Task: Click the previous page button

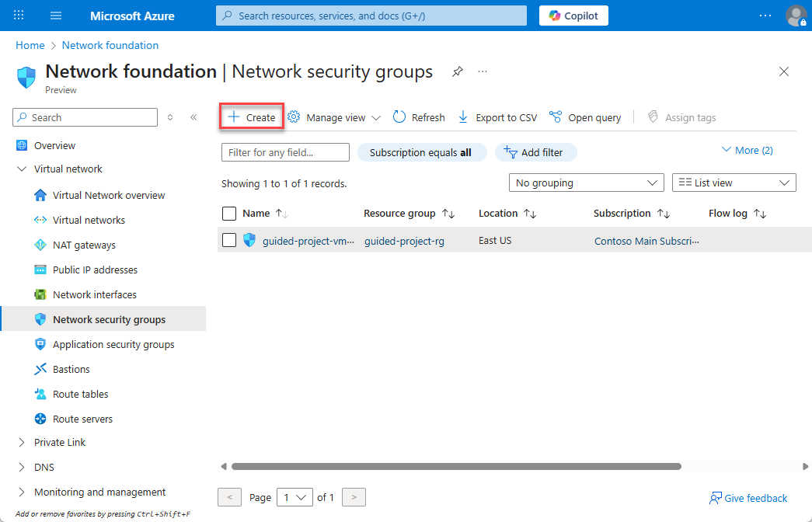Action: (x=229, y=497)
